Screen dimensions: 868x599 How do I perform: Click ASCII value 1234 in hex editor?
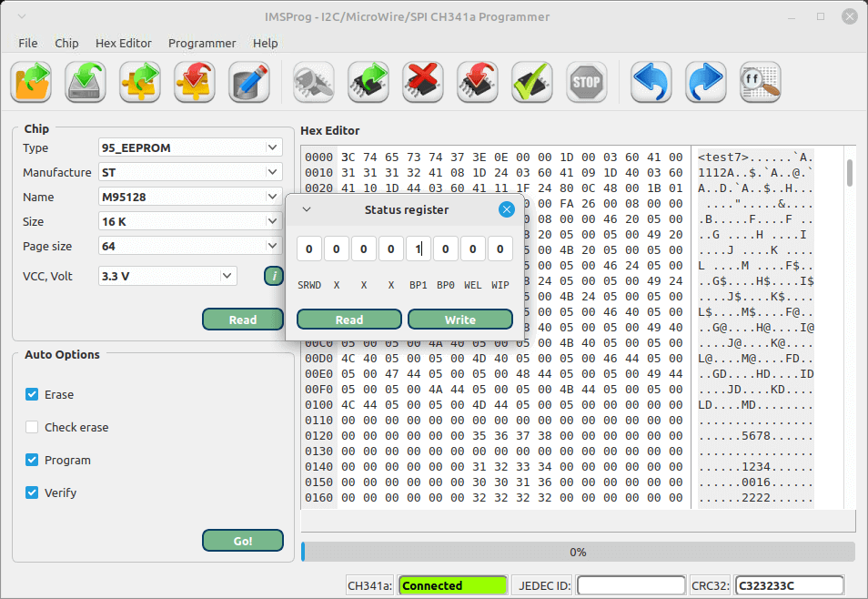click(x=756, y=467)
